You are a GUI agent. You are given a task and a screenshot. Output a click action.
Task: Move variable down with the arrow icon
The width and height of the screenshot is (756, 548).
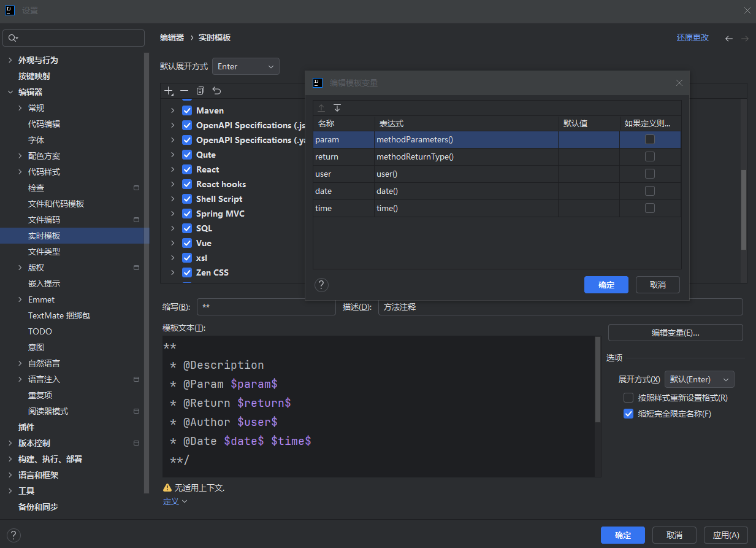[337, 108]
